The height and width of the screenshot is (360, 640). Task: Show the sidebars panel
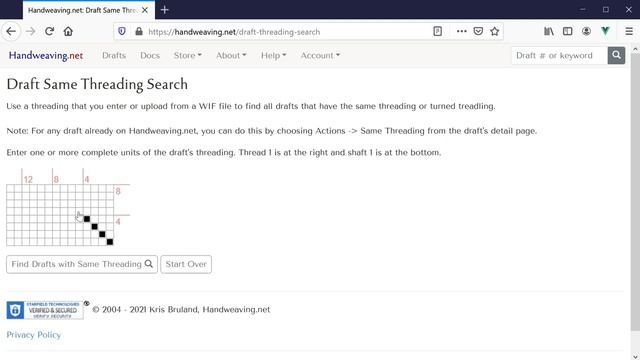pyautogui.click(x=567, y=31)
